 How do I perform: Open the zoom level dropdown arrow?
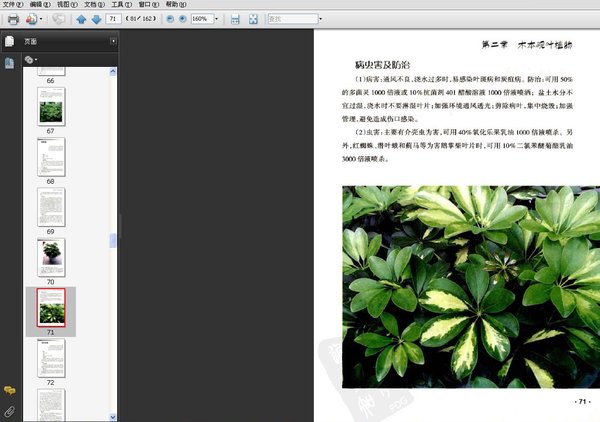pyautogui.click(x=217, y=19)
